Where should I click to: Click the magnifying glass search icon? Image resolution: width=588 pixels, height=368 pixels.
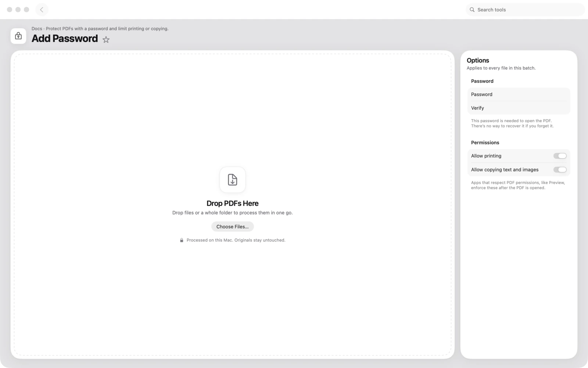[472, 10]
